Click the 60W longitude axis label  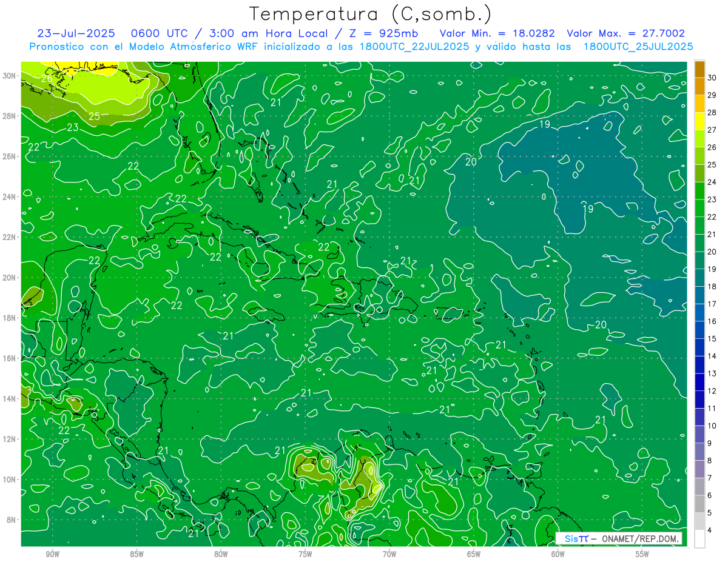[558, 554]
